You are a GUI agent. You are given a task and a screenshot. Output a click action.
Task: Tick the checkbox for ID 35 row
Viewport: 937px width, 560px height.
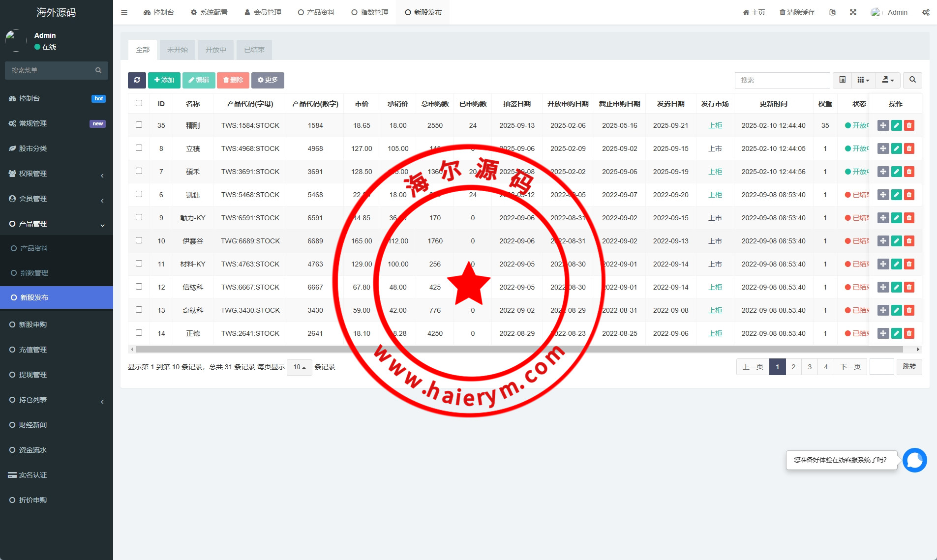139,125
